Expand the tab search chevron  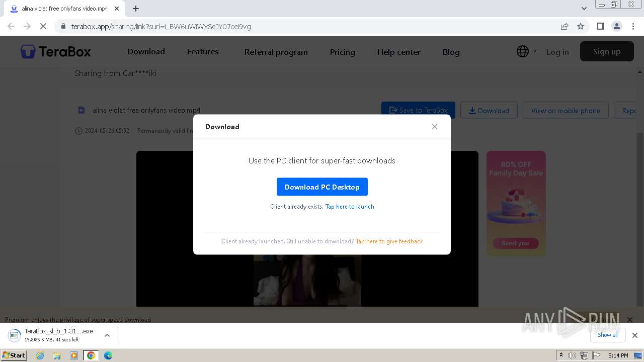(584, 9)
